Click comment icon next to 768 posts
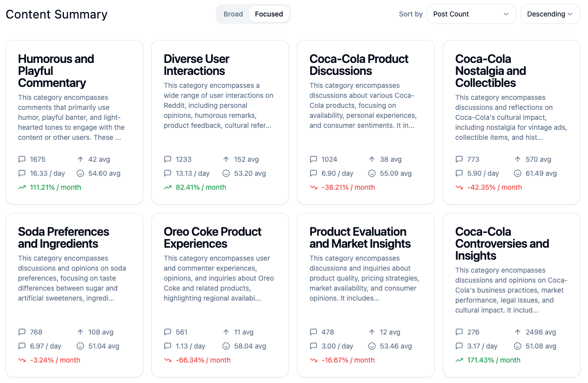 click(22, 332)
